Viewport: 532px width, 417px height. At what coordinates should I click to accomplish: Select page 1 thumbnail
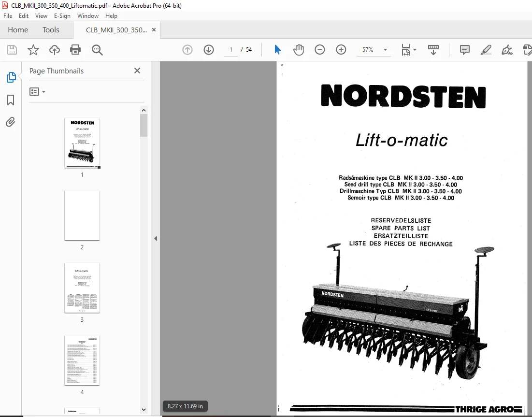(x=82, y=143)
